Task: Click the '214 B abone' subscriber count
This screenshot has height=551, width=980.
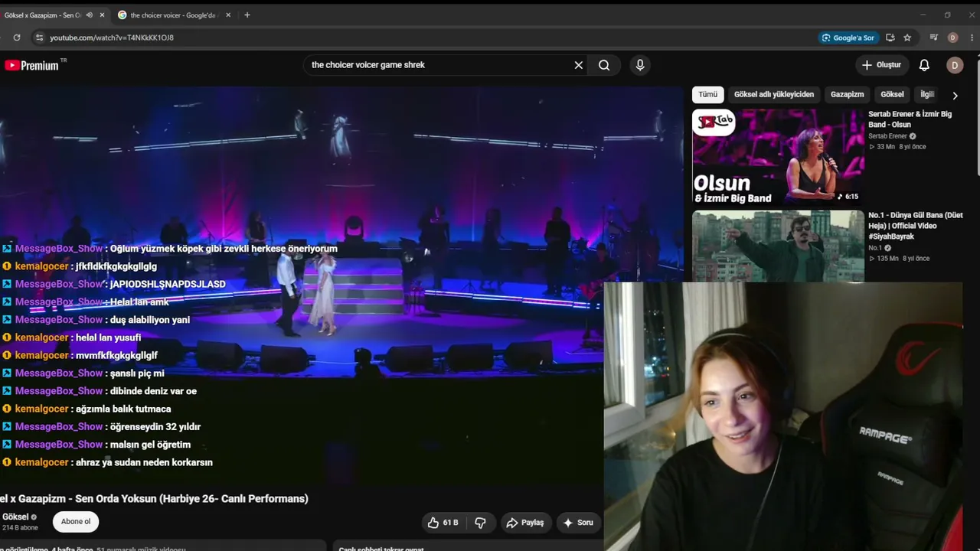Action: 20,528
